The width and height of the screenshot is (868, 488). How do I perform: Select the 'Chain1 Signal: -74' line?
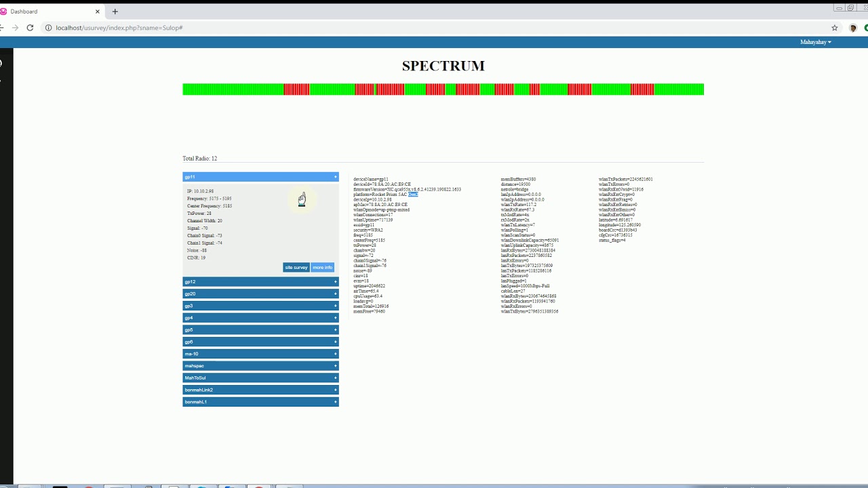click(x=205, y=243)
